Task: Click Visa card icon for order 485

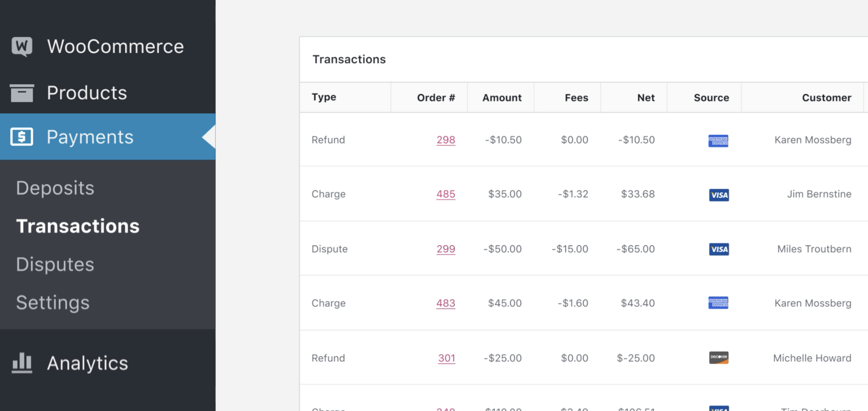Action: click(x=719, y=195)
